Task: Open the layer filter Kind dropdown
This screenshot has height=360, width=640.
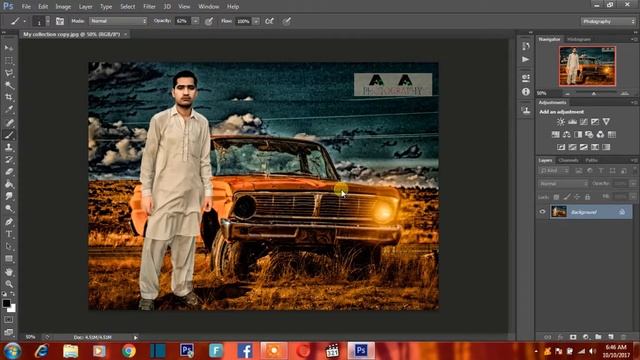Action: (x=554, y=171)
